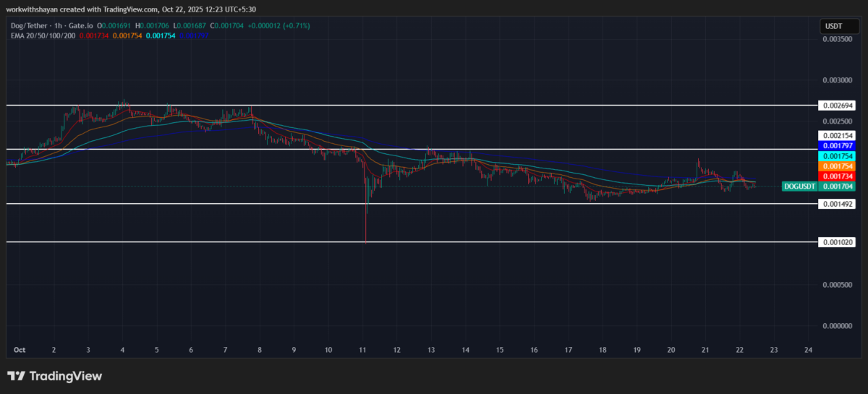Select the 0.001020 horizontal line price label

[x=838, y=242]
